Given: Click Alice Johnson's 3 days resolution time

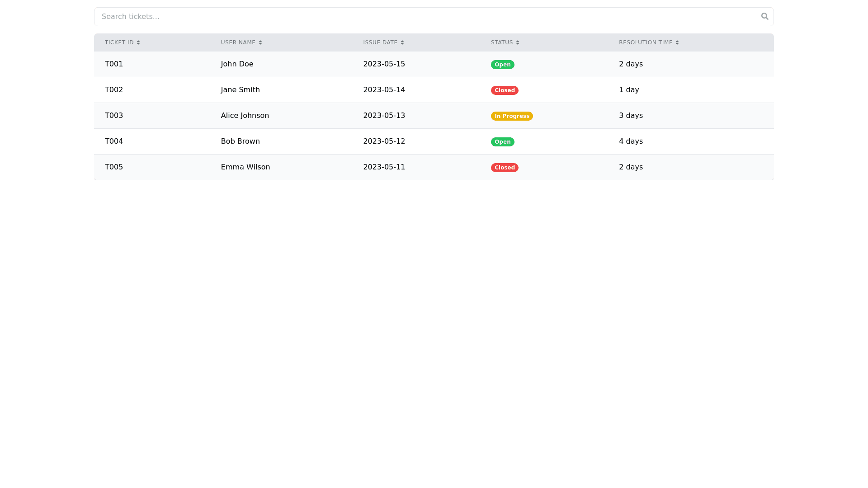Looking at the screenshot, I should [631, 116].
